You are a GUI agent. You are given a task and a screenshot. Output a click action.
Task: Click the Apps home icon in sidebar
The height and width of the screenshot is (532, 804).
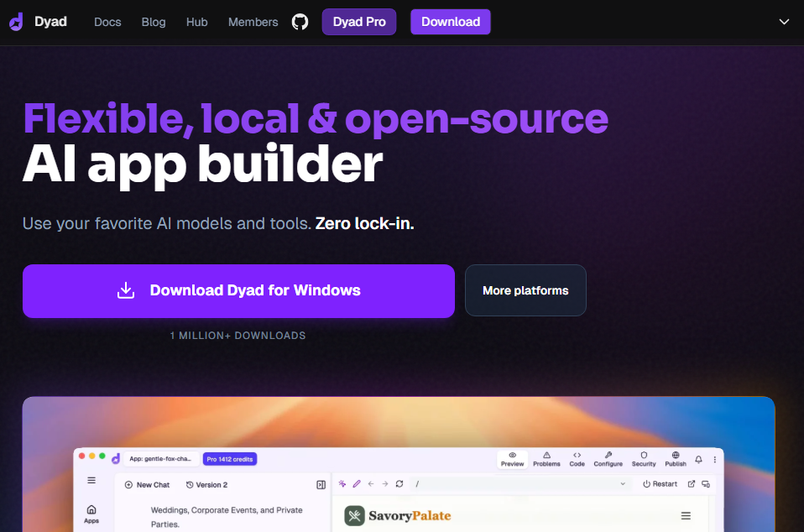click(91, 514)
